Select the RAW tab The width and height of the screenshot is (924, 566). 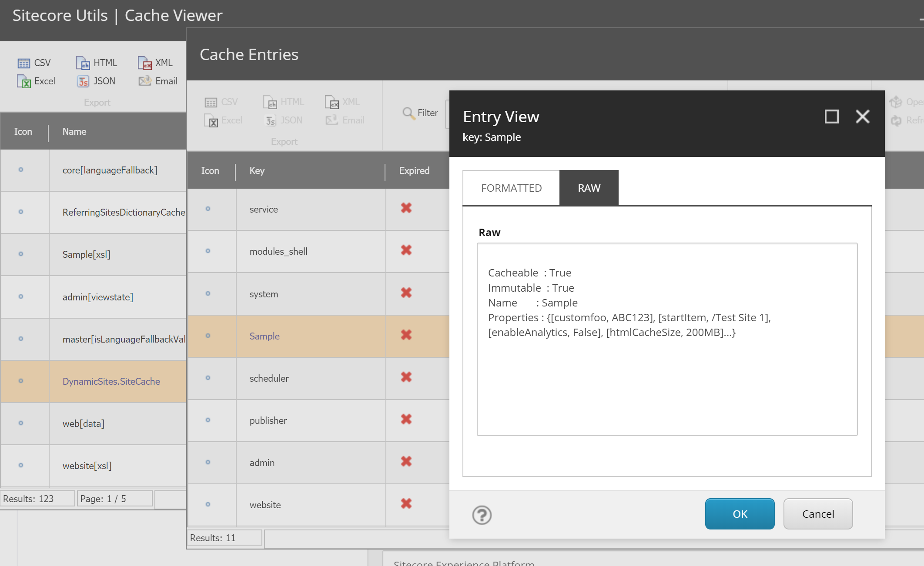pyautogui.click(x=589, y=188)
